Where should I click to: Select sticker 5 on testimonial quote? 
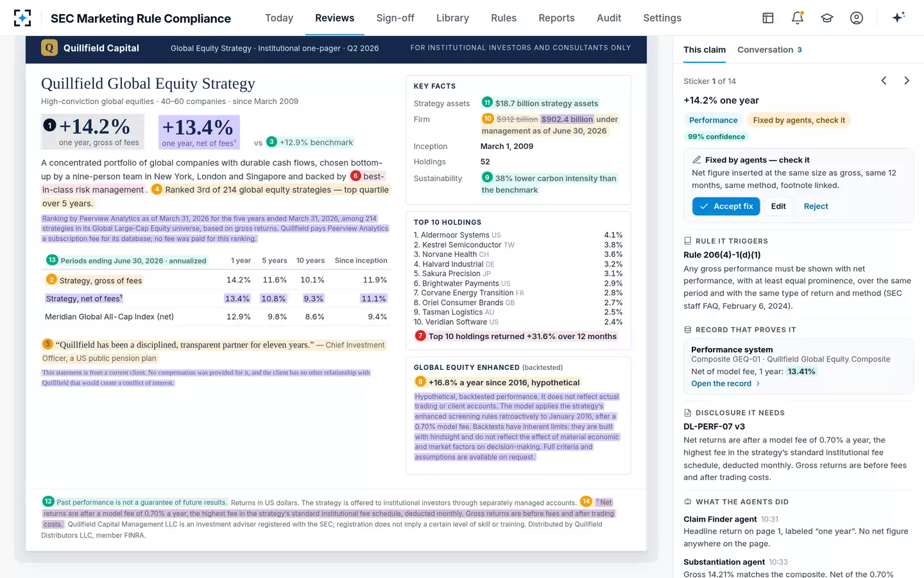click(x=47, y=344)
